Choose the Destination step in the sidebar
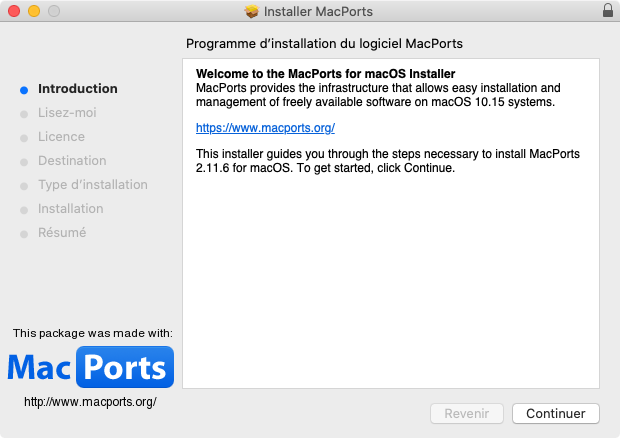This screenshot has width=620, height=438. pyautogui.click(x=72, y=161)
